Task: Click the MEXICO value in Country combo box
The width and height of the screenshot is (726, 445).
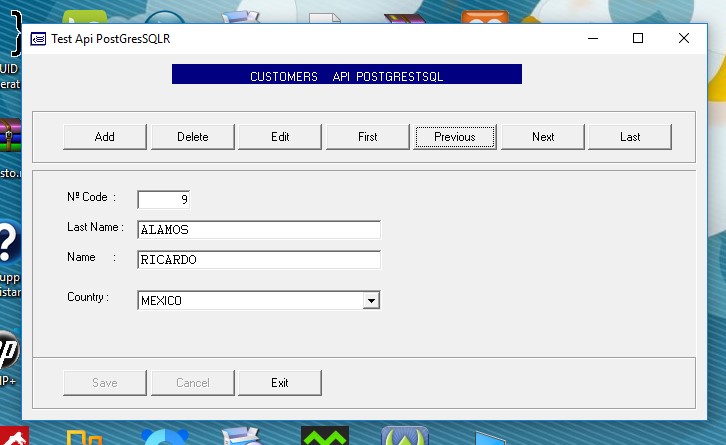Action: coord(250,300)
